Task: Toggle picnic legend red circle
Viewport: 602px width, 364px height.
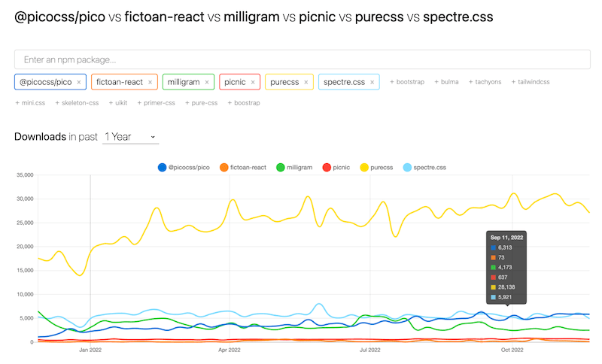Action: tap(327, 167)
